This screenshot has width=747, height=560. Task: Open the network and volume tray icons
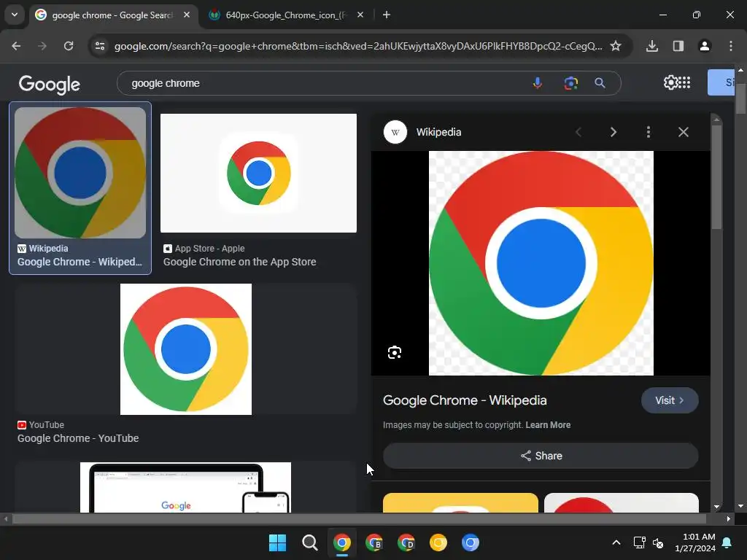point(649,542)
